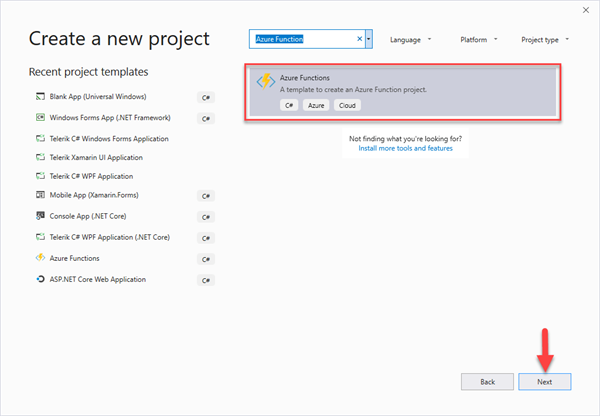This screenshot has width=600, height=416.
Task: Click the C# badge beside Blank App (Universal Windows)
Action: (x=206, y=98)
